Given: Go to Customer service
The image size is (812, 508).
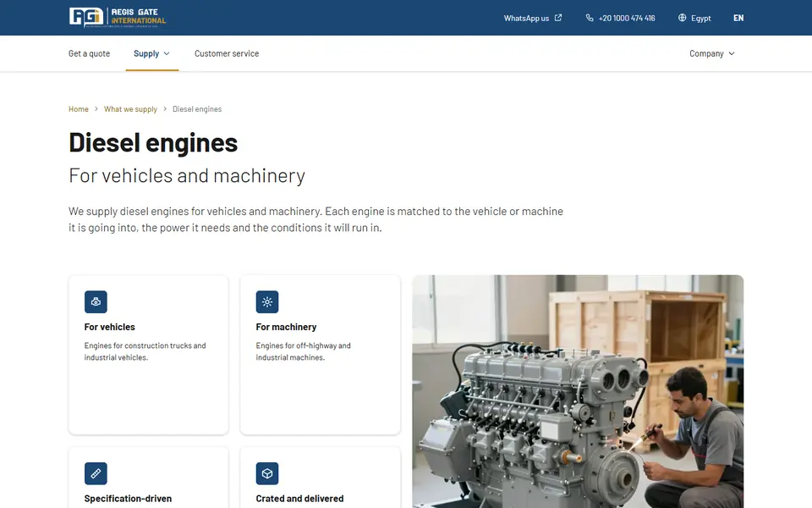Looking at the screenshot, I should [227, 53].
